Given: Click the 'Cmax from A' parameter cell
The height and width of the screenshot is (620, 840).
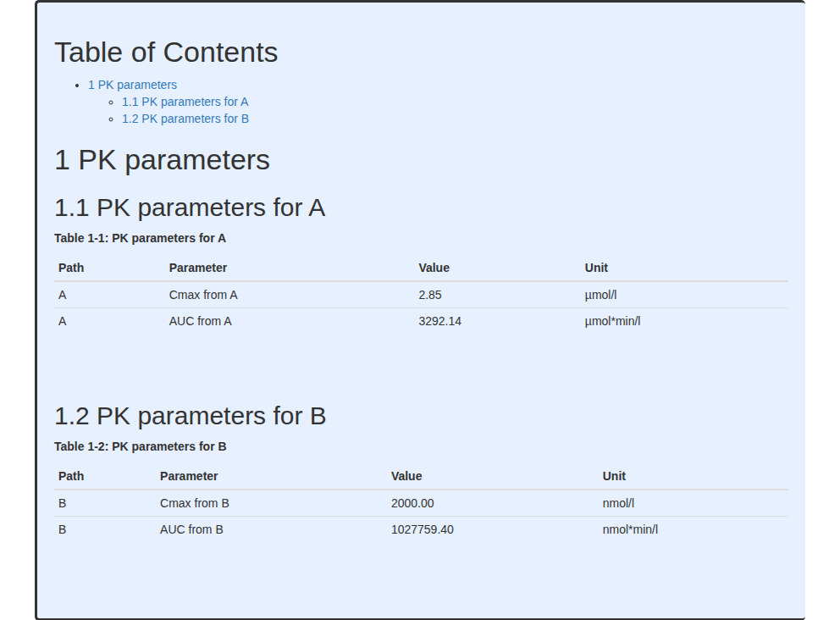Looking at the screenshot, I should coord(203,295).
